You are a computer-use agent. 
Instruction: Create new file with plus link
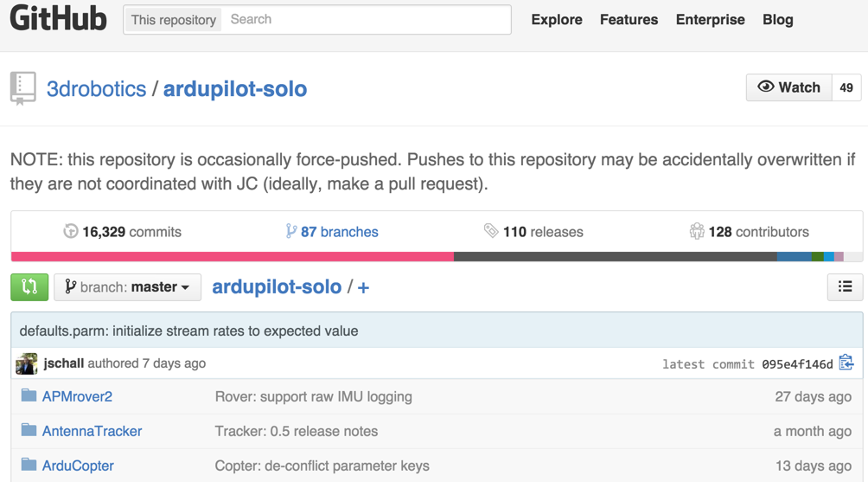click(363, 287)
